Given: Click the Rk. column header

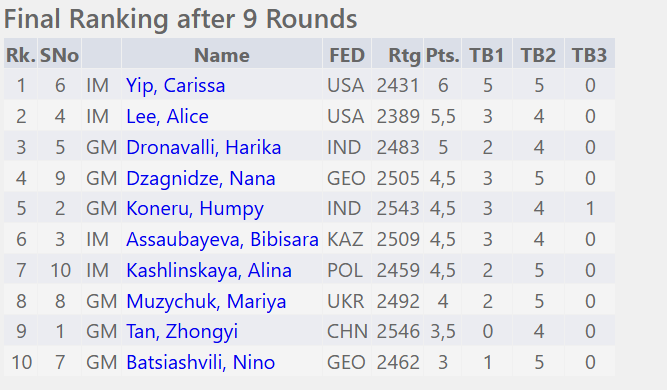Looking at the screenshot, I should (x=21, y=55).
